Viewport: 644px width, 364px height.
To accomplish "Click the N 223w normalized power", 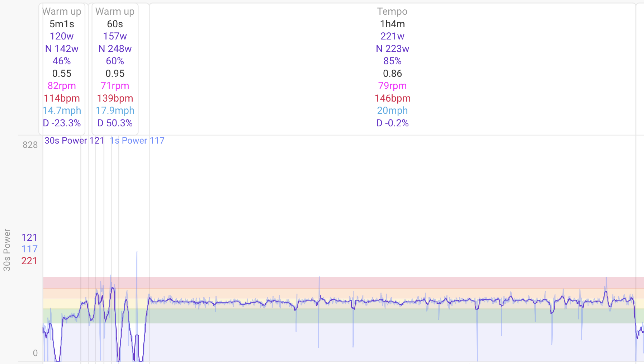I will [x=392, y=49].
